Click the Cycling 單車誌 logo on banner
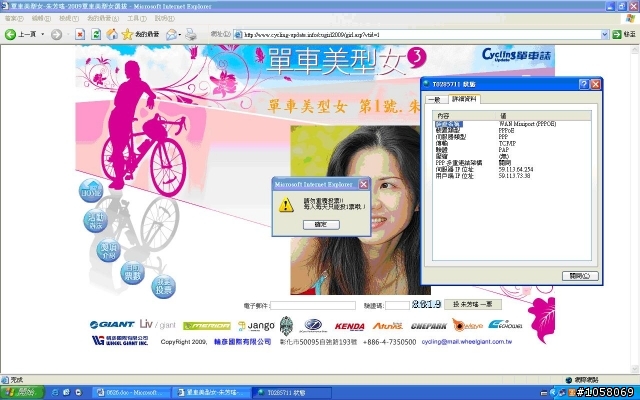The width and height of the screenshot is (640, 400). pyautogui.click(x=516, y=55)
